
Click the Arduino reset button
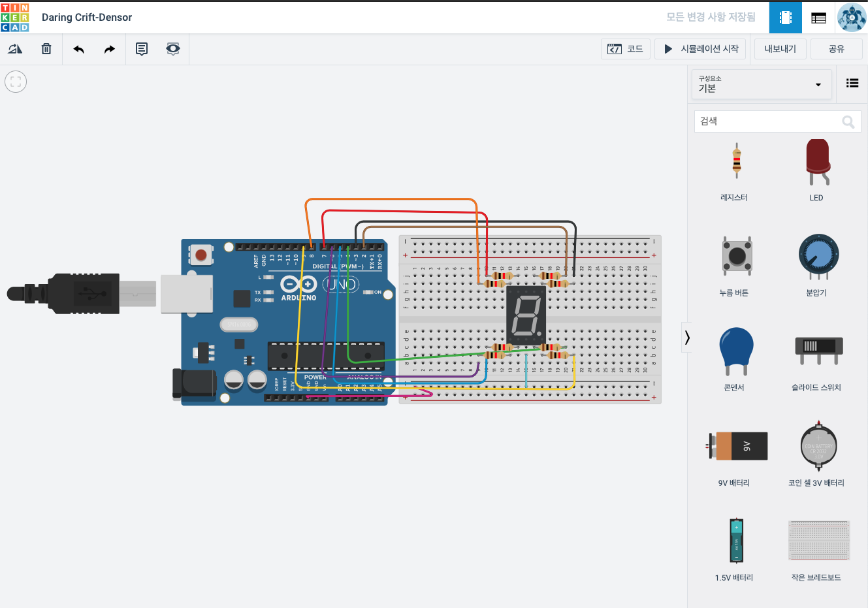[201, 255]
